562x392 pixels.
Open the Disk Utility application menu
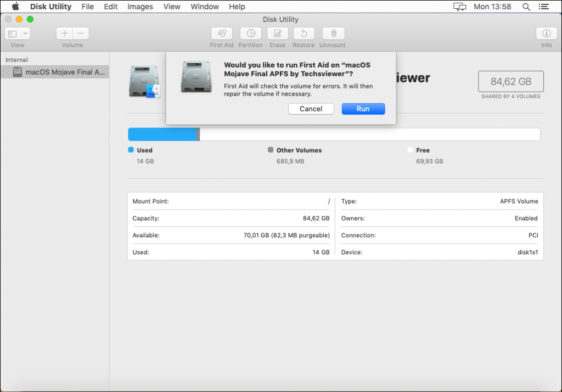50,7
